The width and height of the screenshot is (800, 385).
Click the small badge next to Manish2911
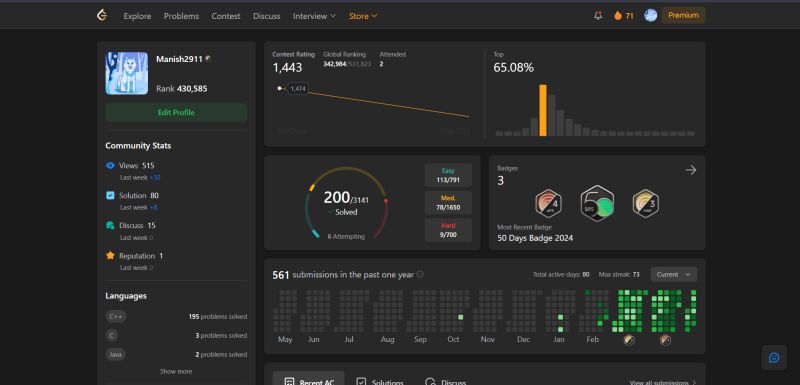click(208, 59)
